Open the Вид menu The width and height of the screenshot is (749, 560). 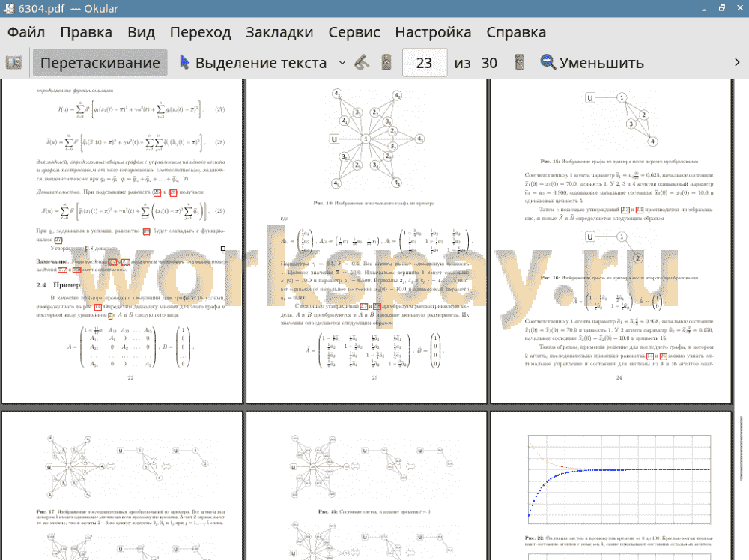(x=141, y=32)
